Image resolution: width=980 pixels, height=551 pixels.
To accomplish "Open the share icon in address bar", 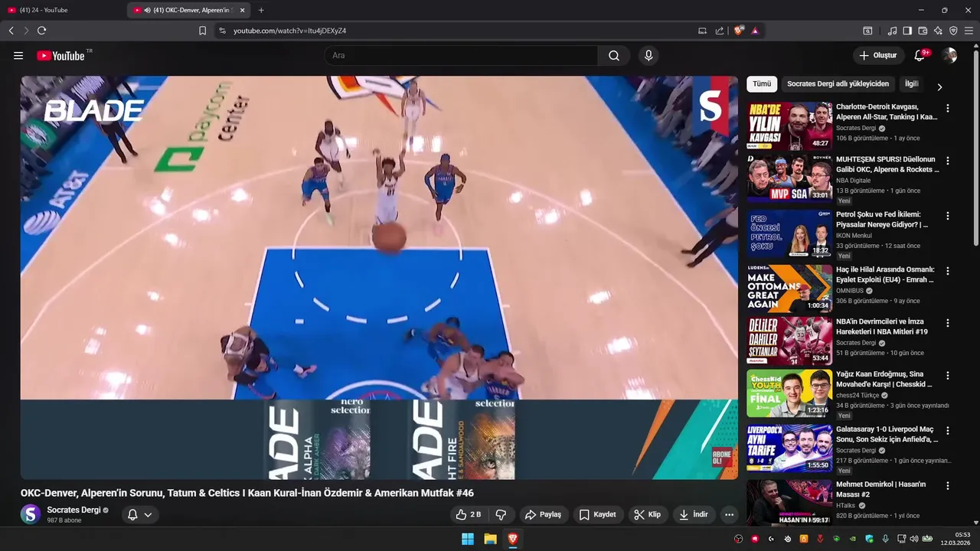I will click(x=720, y=31).
